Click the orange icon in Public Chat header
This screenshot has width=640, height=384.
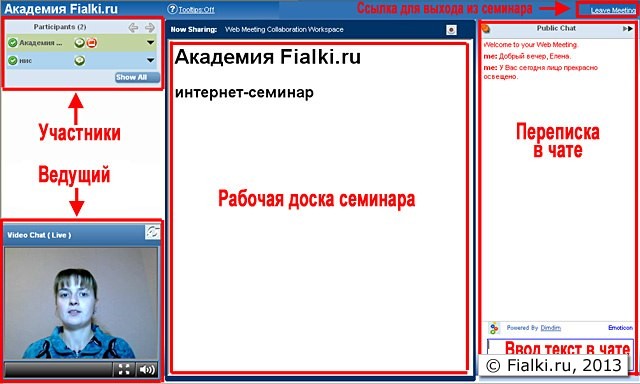click(x=486, y=29)
